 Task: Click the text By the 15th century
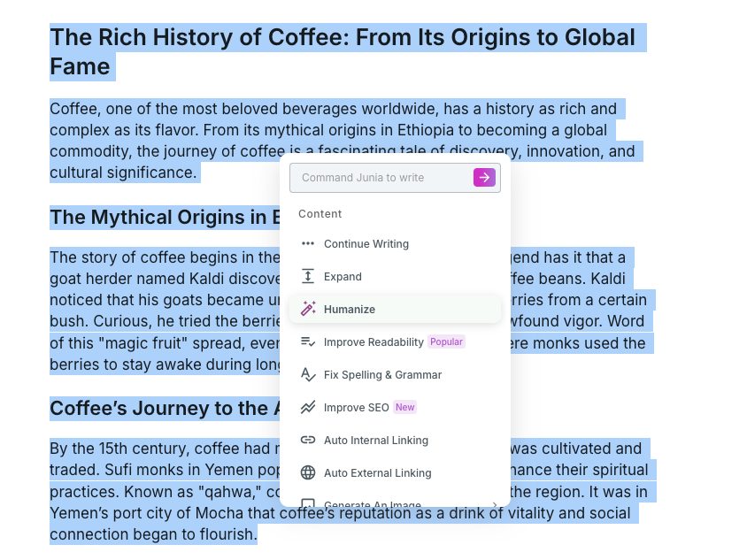click(x=120, y=449)
